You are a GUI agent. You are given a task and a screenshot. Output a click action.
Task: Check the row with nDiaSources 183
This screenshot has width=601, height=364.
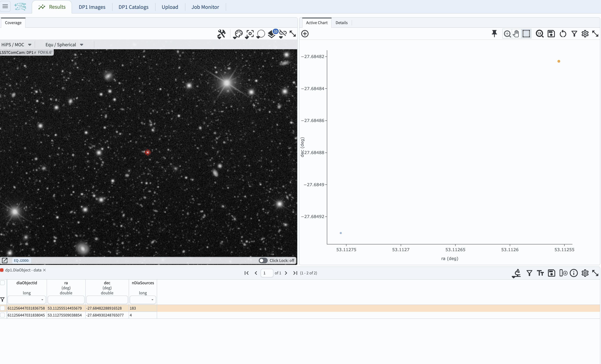pos(3,308)
